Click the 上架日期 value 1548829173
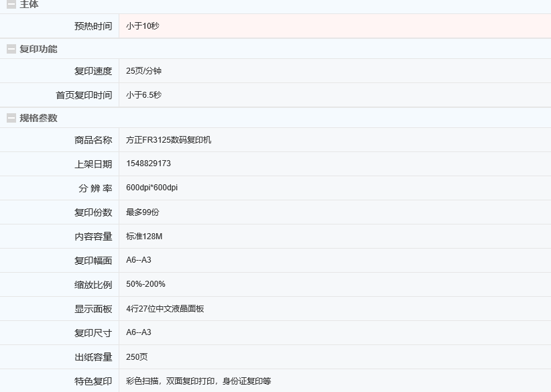Viewport: 551px width, 392px height. coord(148,164)
